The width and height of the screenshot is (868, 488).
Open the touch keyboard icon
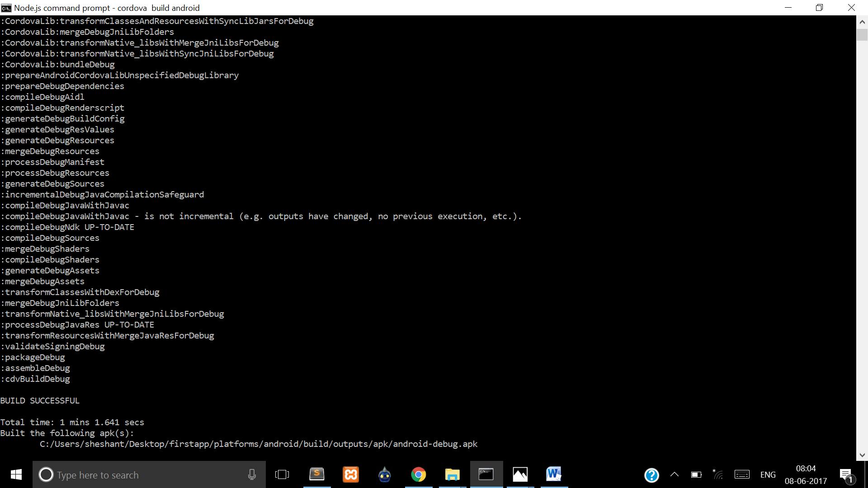(742, 474)
